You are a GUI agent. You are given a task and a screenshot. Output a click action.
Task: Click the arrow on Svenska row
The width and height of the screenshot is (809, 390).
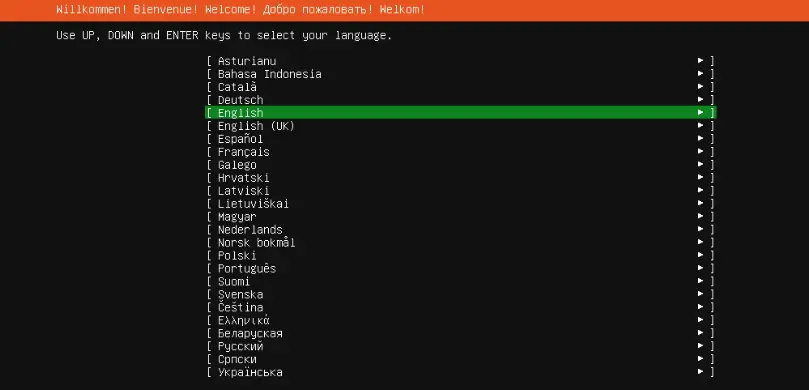[700, 294]
